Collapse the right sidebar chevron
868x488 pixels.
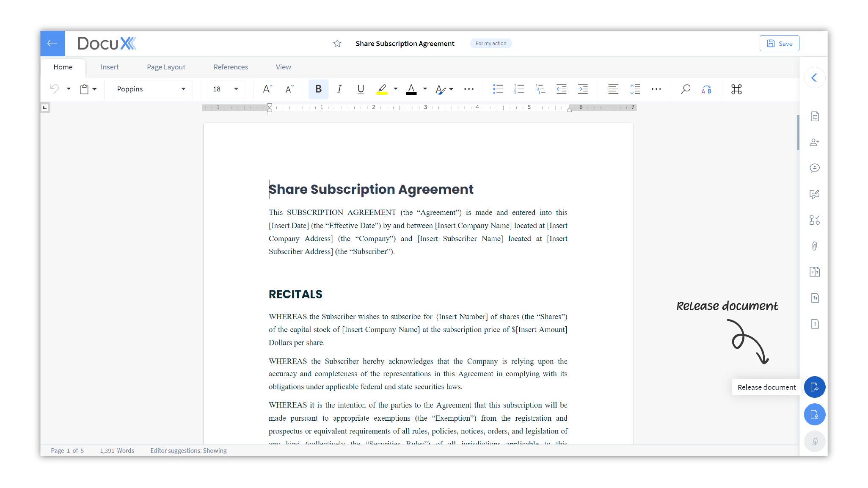[x=814, y=77]
